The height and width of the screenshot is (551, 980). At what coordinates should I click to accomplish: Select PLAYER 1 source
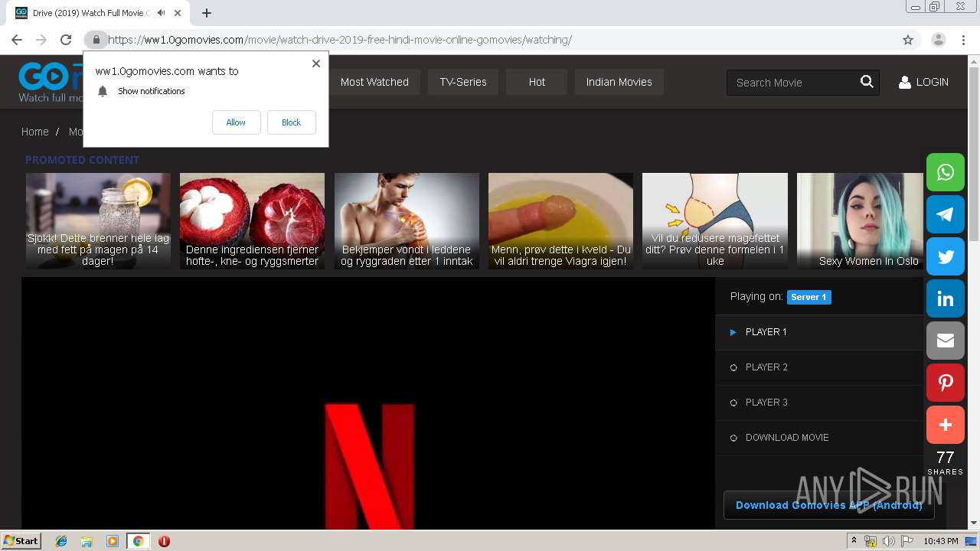[x=819, y=332]
